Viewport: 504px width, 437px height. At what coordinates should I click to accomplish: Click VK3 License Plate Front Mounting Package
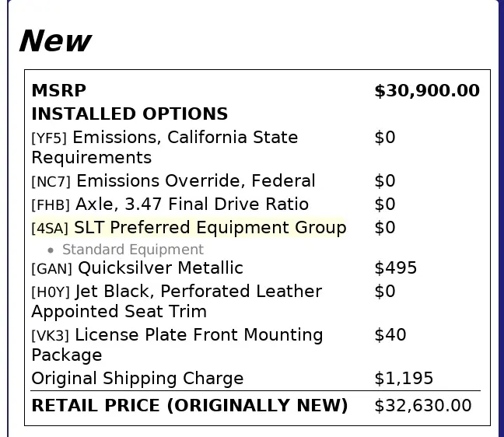tap(177, 344)
